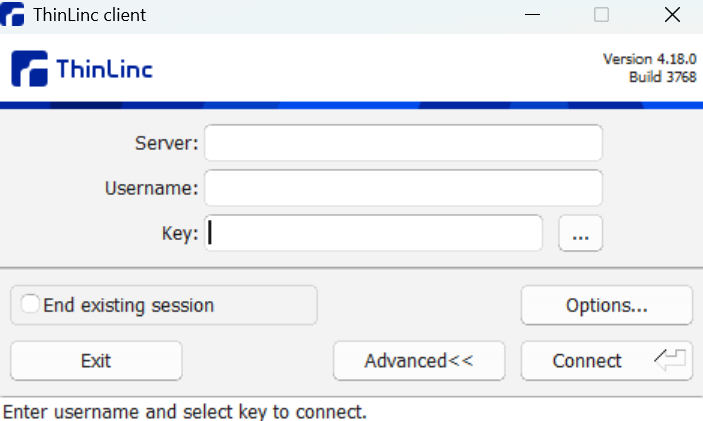703x421 pixels.
Task: Click into the Username text field
Action: coord(403,188)
